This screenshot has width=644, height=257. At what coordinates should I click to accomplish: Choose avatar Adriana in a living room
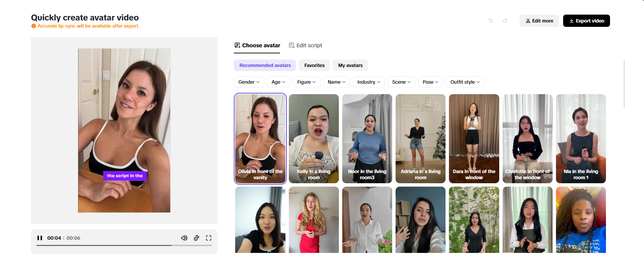420,139
